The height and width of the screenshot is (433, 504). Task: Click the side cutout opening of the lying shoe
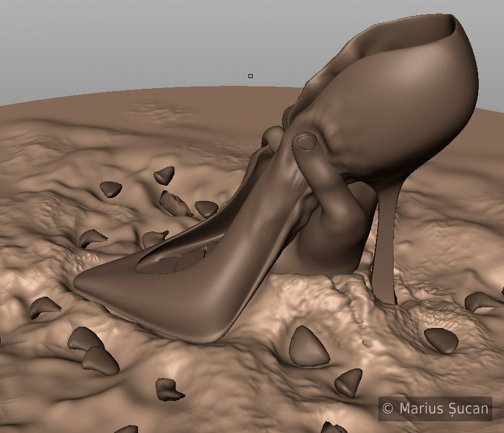(171, 261)
